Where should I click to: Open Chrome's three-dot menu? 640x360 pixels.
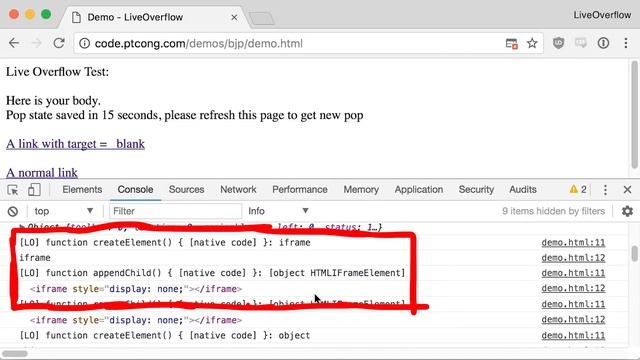pos(626,43)
